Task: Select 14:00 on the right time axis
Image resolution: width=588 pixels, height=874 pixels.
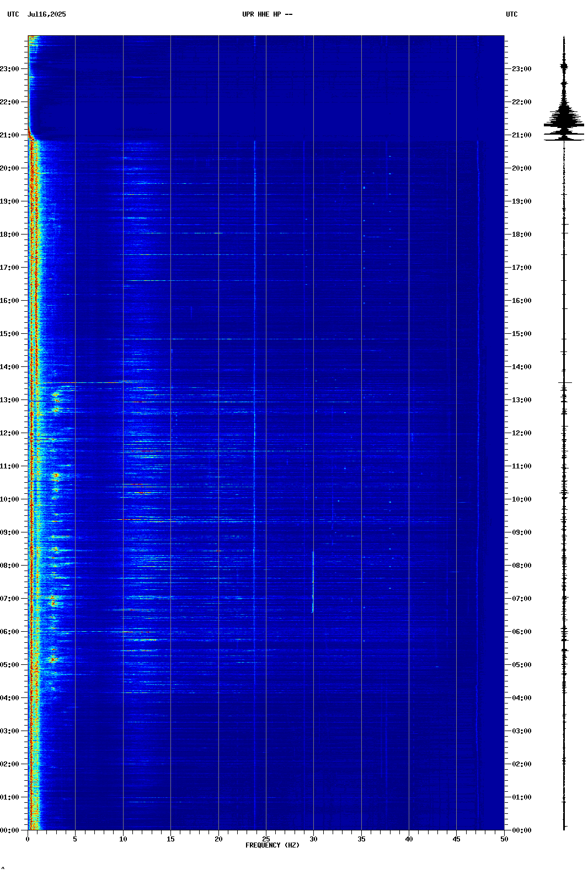Action: [x=522, y=367]
